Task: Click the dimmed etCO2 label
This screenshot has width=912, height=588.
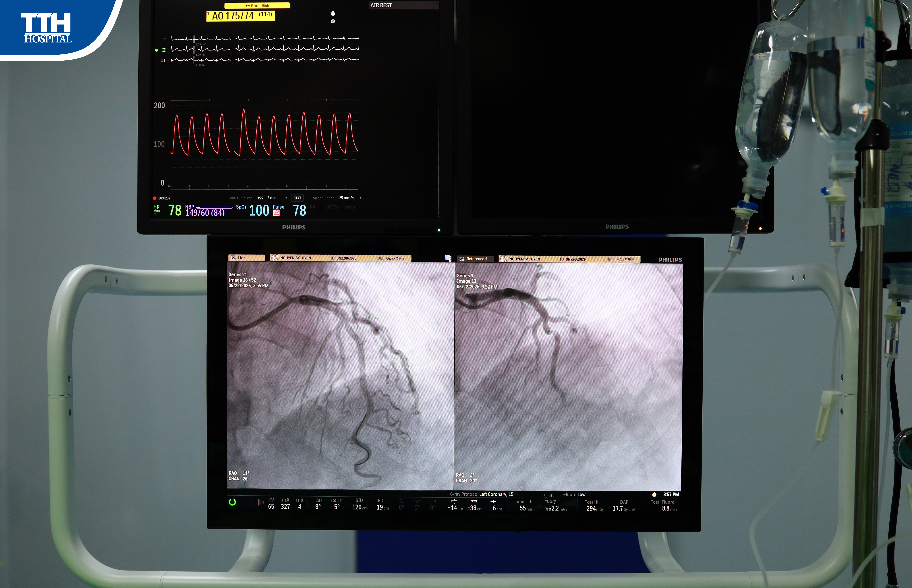Action: tap(332, 207)
